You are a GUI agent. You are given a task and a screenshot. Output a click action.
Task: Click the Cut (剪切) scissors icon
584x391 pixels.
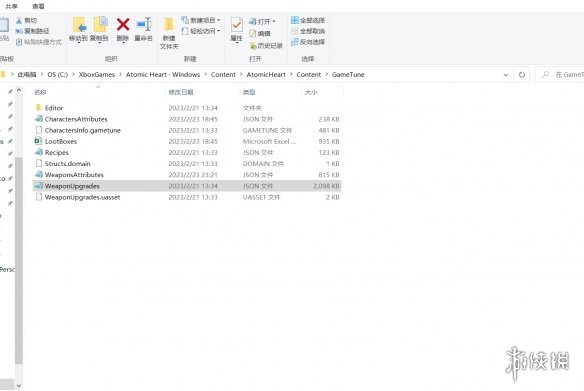[x=19, y=20]
